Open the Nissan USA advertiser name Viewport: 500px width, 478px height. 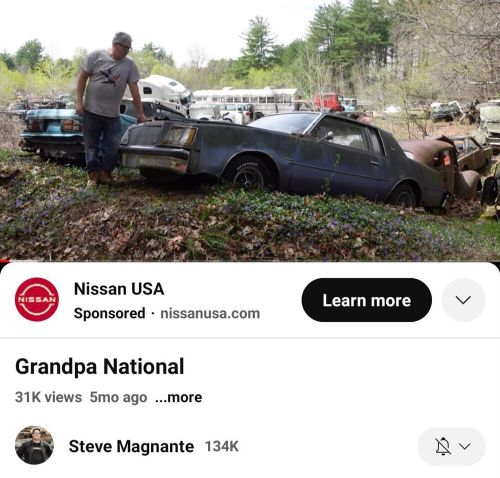click(x=119, y=289)
